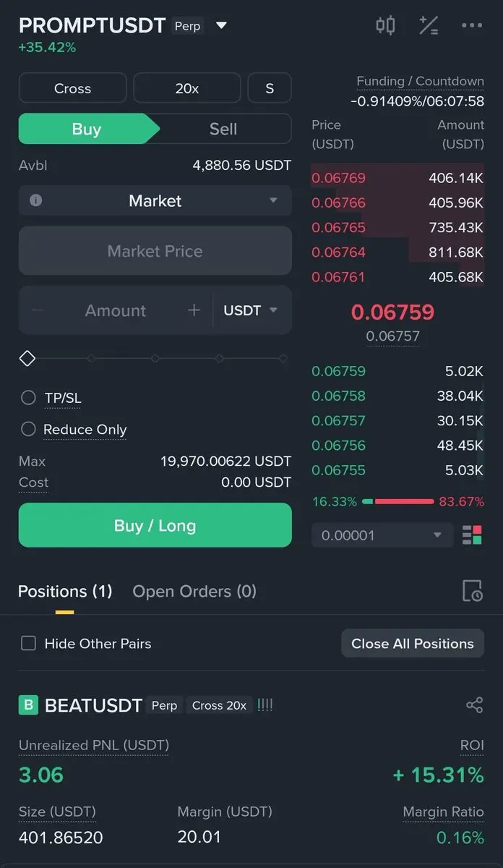Open the plus/minus calculator icon

pos(429,26)
